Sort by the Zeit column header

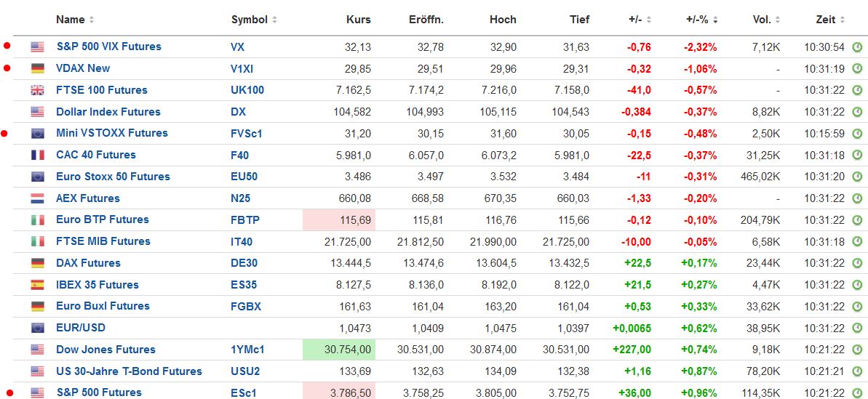click(x=829, y=20)
